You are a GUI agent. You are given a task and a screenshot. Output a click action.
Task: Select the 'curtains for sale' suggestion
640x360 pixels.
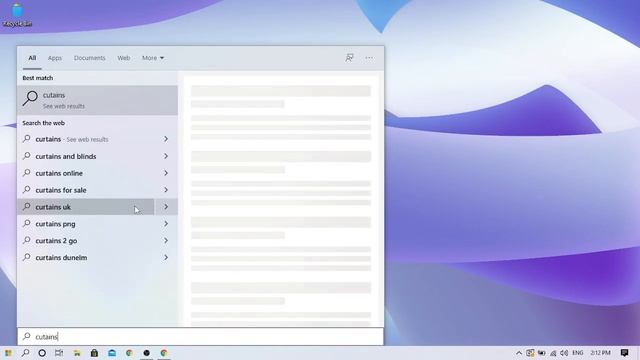click(86, 190)
